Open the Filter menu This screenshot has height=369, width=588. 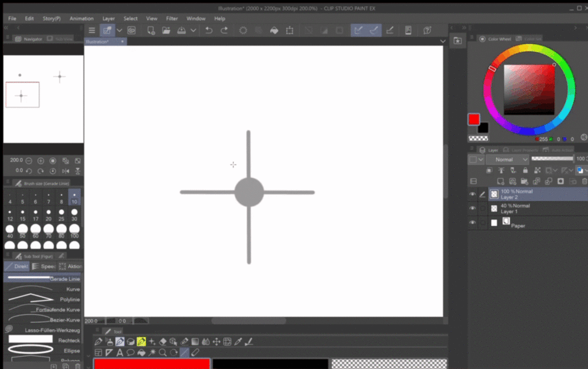(x=171, y=19)
